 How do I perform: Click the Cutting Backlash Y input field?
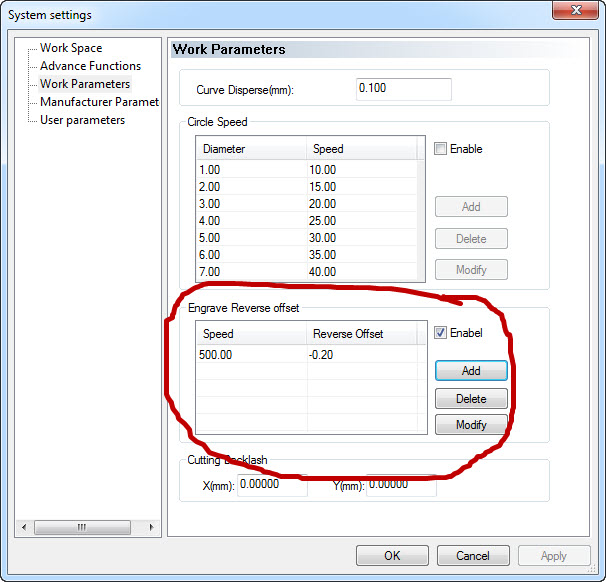(400, 485)
